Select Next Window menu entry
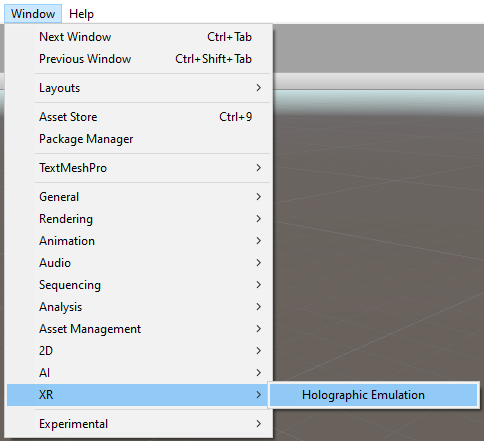 tap(138, 37)
